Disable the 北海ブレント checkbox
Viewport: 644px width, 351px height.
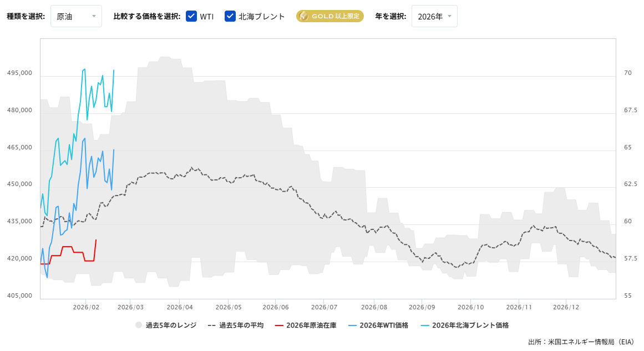coord(229,16)
